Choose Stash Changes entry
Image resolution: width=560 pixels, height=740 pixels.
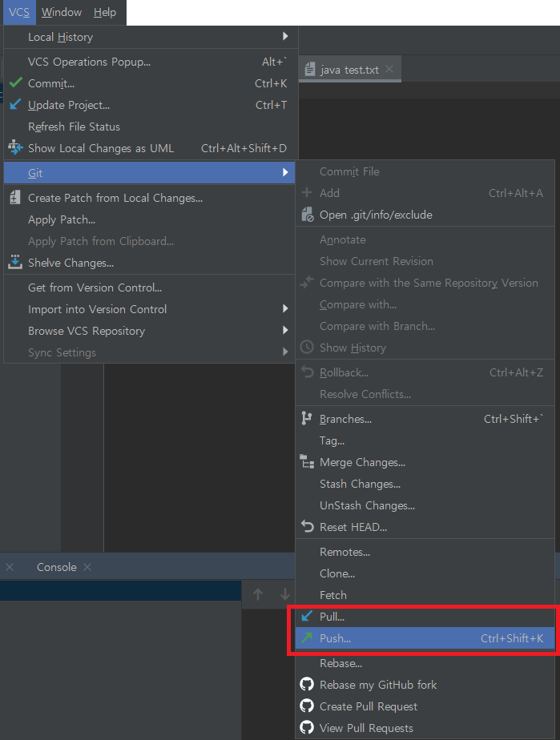coord(425,484)
